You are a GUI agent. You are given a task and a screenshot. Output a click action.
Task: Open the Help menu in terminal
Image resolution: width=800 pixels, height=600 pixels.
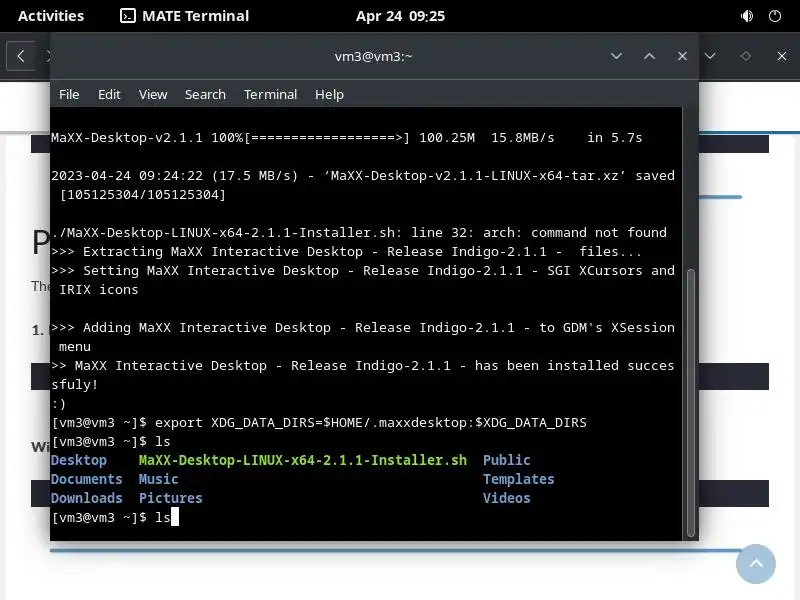329,94
